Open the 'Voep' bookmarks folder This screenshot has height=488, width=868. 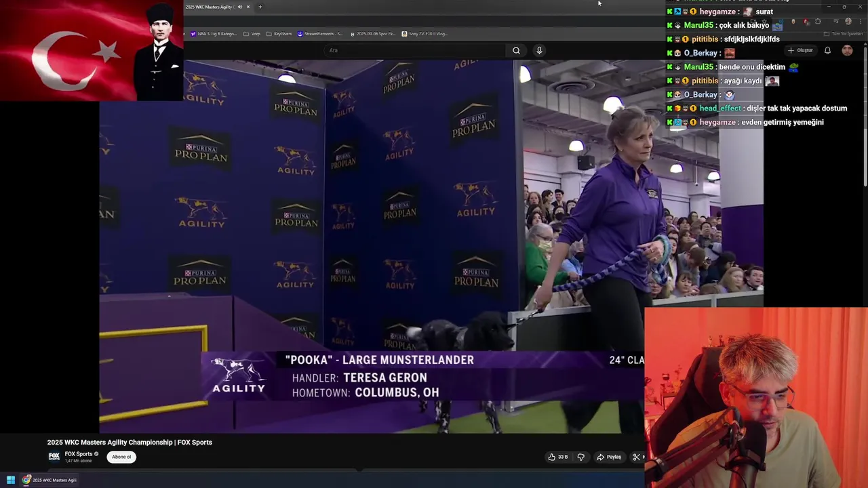coord(252,33)
